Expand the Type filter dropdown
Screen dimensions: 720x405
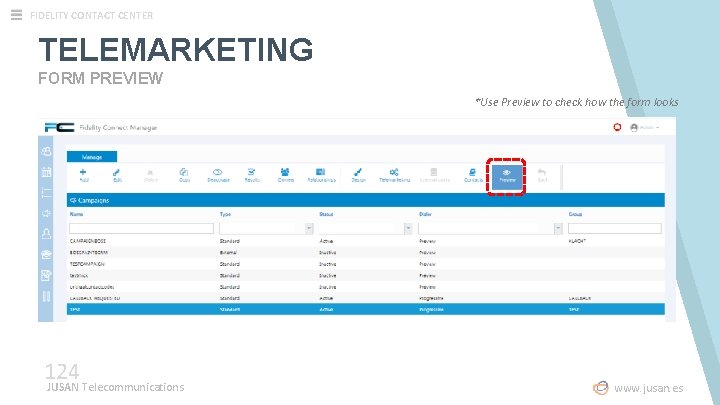pyautogui.click(x=309, y=228)
